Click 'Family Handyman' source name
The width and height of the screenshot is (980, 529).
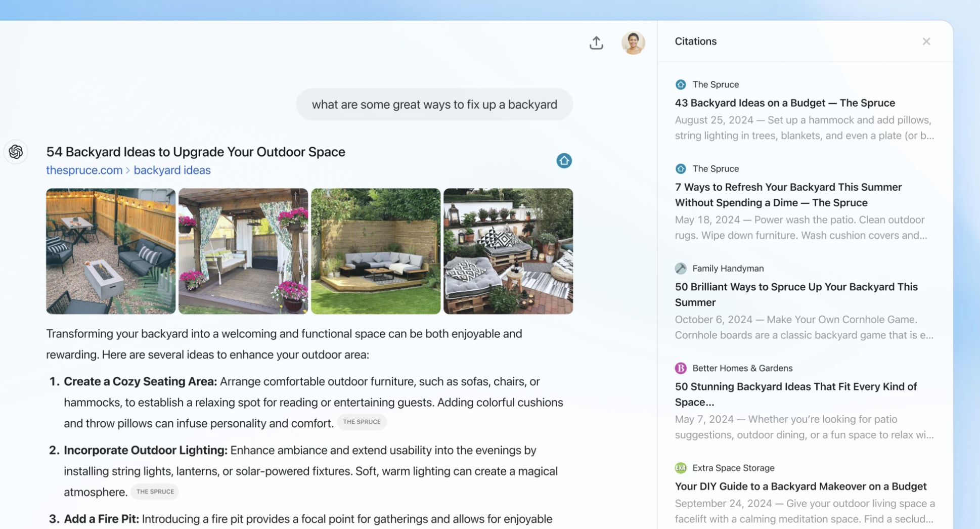[728, 269]
